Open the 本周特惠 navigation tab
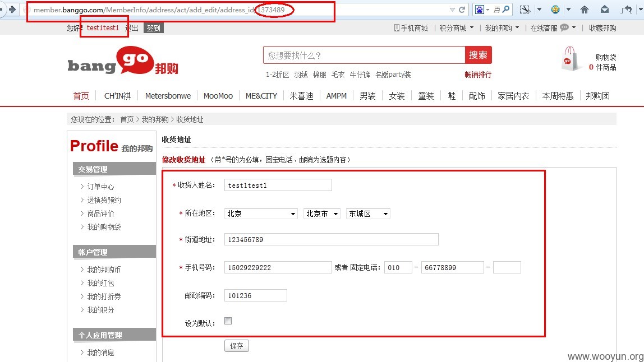The image size is (644, 362). click(x=558, y=96)
